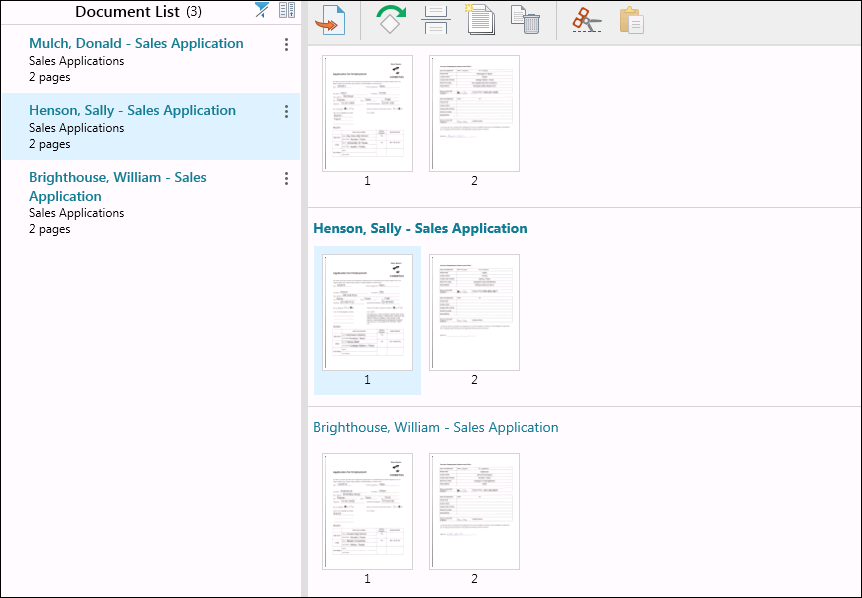The height and width of the screenshot is (598, 862).
Task: Select page 2 thumbnail of Henson, Sally
Action: [474, 313]
